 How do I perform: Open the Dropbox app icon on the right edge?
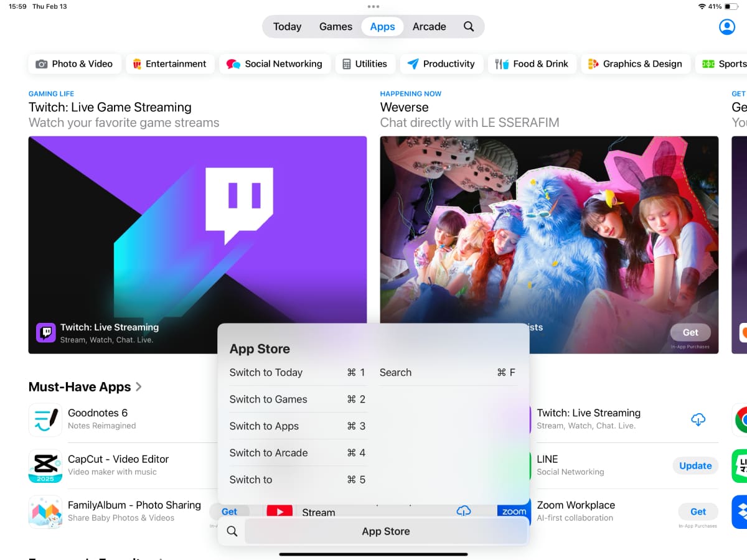click(740, 511)
